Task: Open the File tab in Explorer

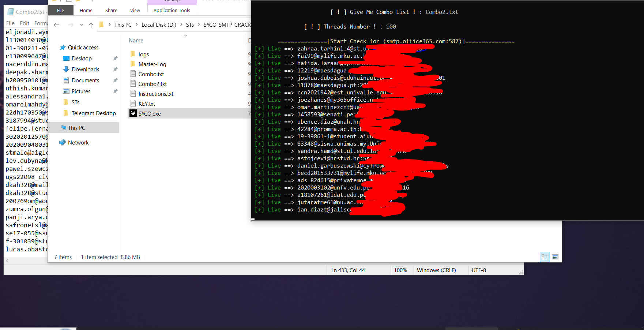Action: [x=61, y=10]
